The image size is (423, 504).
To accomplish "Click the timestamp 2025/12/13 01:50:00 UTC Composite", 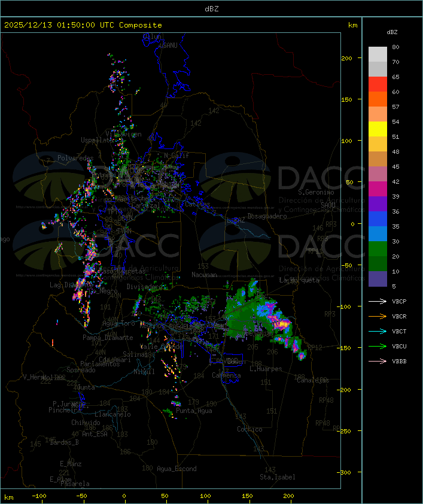I will tap(83, 25).
